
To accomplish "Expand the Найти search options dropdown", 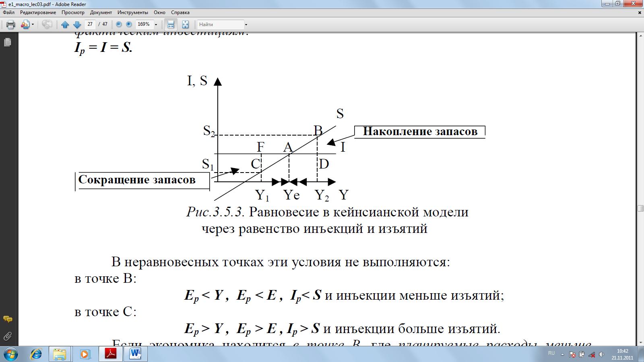I will tap(246, 25).
